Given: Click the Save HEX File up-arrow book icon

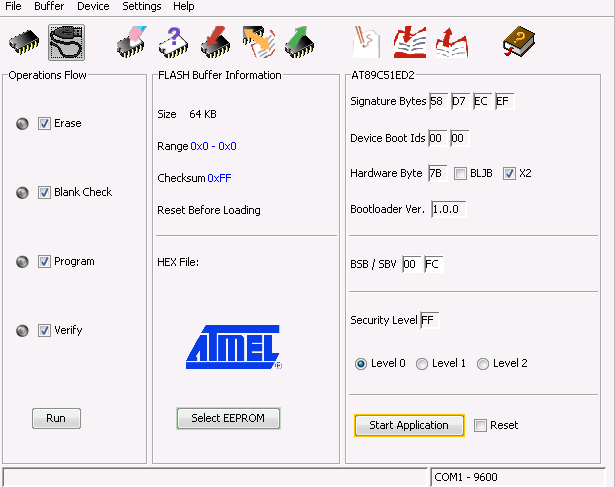Looking at the screenshot, I should (452, 42).
